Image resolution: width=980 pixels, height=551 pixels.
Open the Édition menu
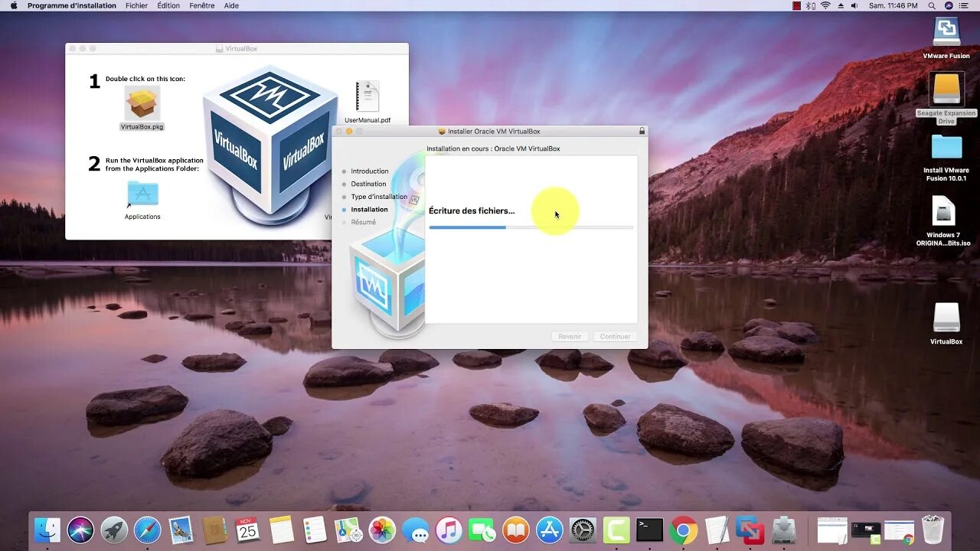tap(168, 5)
